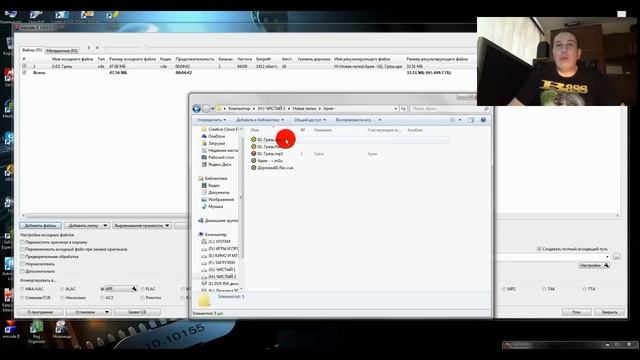Click the browse button beside the output path
The image size is (640, 360).
[616, 257]
